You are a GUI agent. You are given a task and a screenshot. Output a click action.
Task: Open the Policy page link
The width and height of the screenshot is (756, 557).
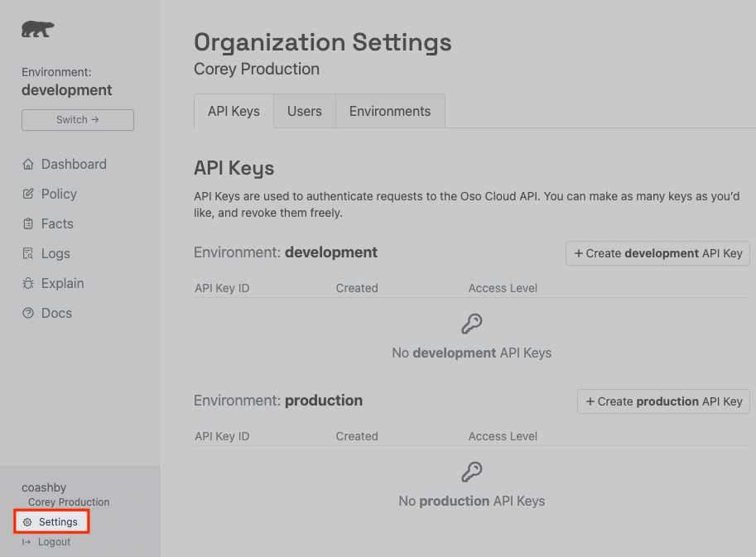pos(59,194)
